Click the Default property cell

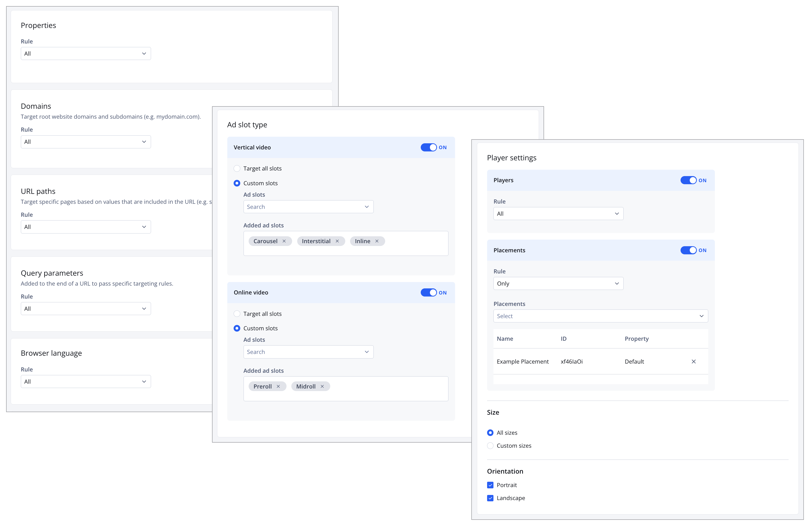click(x=634, y=362)
